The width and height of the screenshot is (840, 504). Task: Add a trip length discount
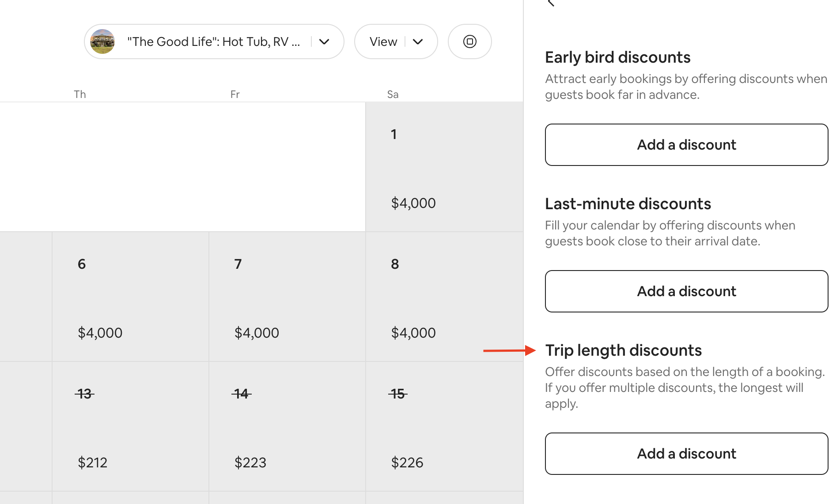click(x=686, y=454)
